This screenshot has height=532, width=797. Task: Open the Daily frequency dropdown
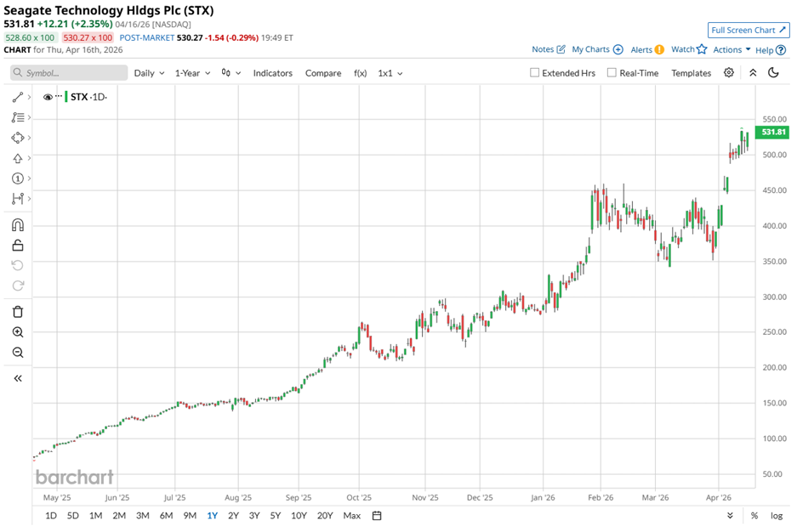pos(149,73)
